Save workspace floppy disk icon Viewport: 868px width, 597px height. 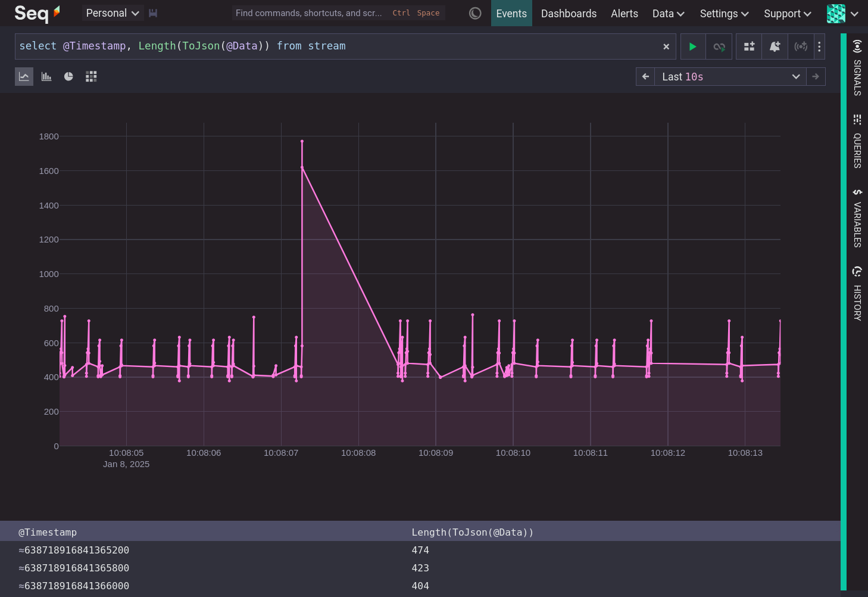tap(153, 13)
